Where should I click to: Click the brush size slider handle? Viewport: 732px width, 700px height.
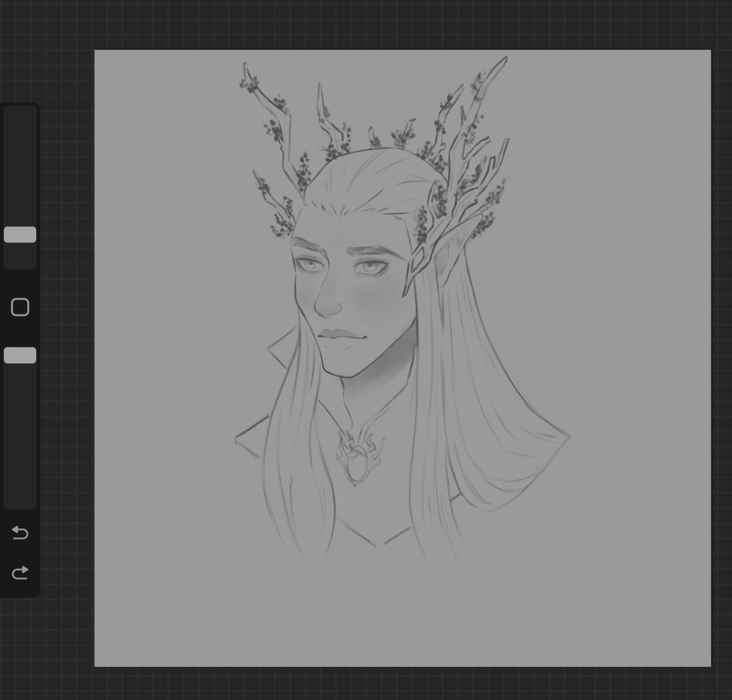tap(20, 234)
